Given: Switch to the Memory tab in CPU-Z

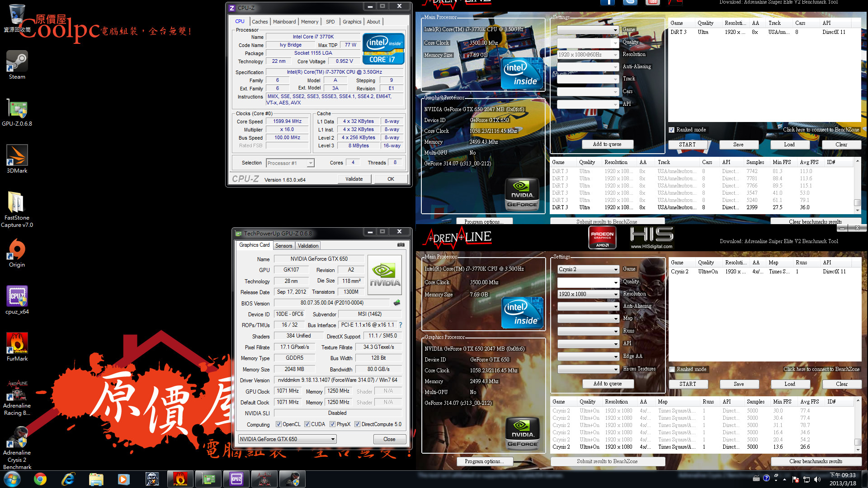Looking at the screenshot, I should tap(310, 22).
